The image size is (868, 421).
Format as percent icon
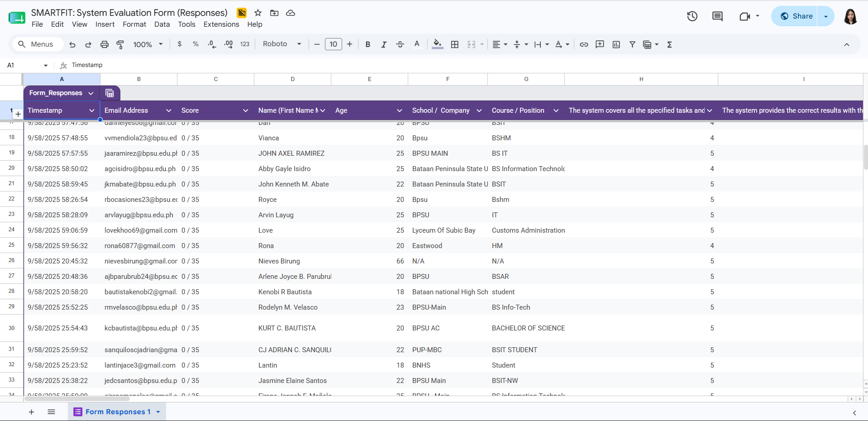pyautogui.click(x=196, y=44)
